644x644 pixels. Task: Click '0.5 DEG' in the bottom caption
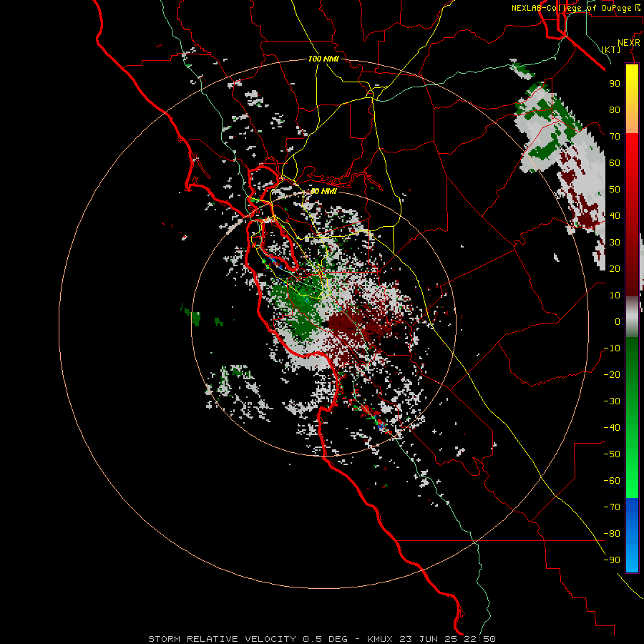(325, 639)
